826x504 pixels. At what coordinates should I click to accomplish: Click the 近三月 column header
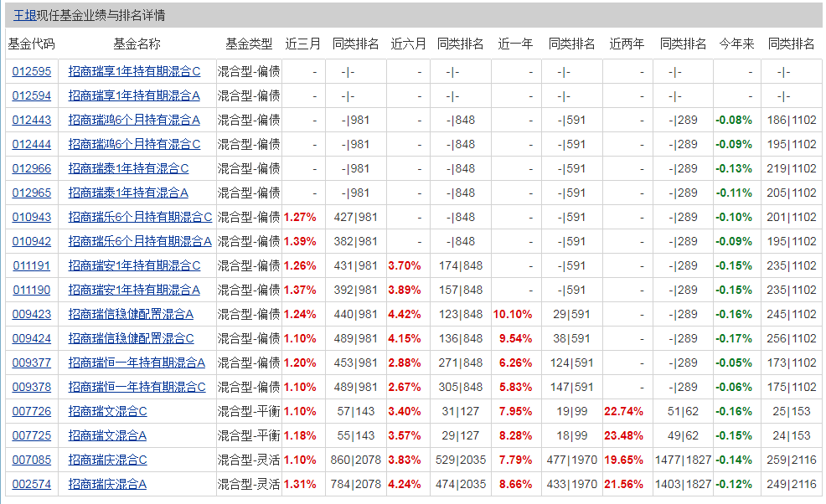302,44
